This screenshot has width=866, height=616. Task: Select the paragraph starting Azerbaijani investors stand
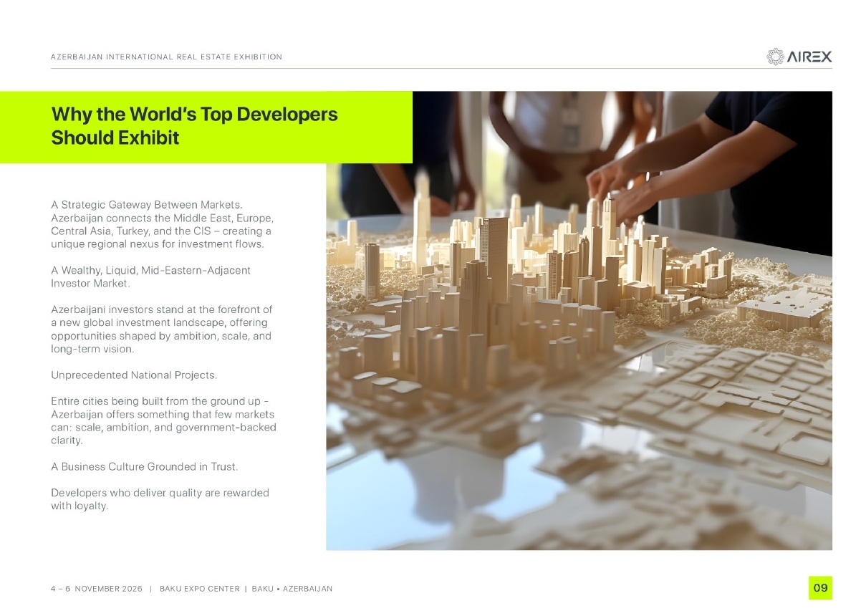pyautogui.click(x=161, y=329)
